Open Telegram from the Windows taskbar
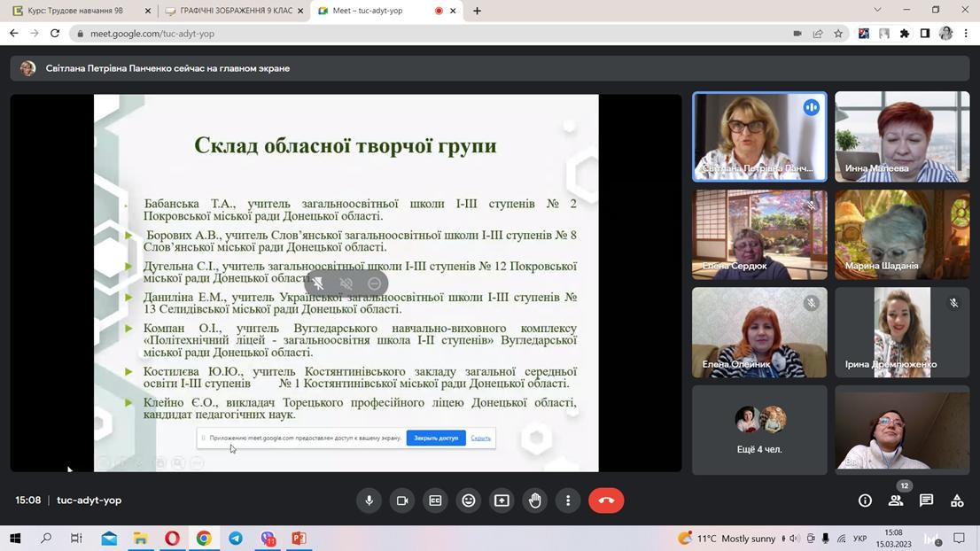980x551 pixels. point(236,538)
